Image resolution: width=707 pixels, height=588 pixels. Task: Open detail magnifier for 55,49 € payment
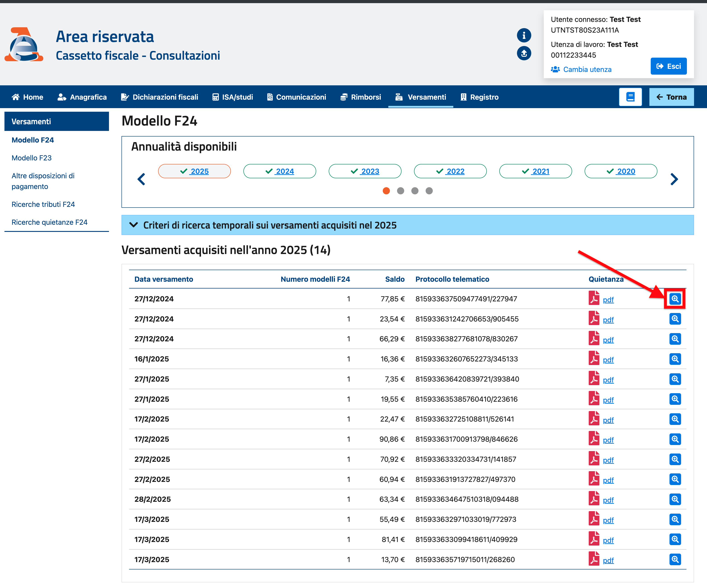click(x=675, y=519)
